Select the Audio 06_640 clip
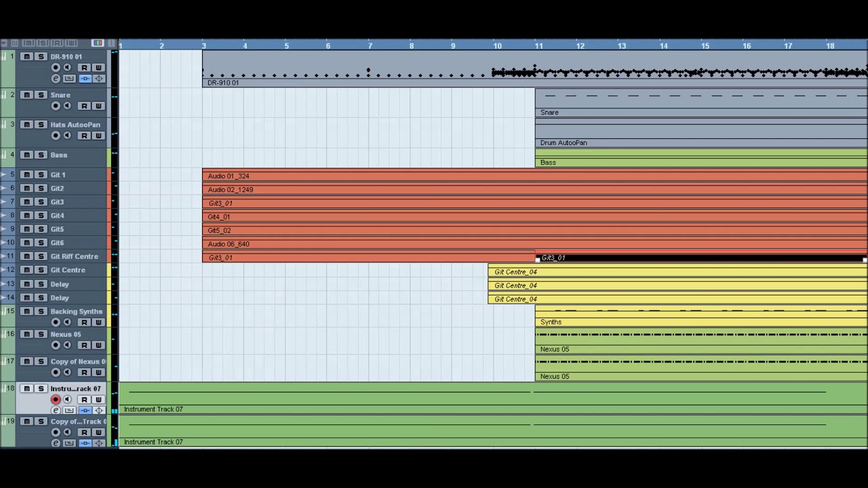This screenshot has height=488, width=868. pos(534,244)
